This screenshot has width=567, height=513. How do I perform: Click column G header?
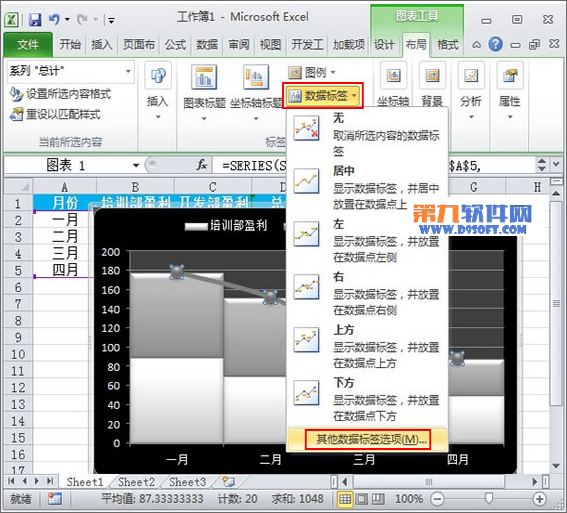(x=474, y=187)
